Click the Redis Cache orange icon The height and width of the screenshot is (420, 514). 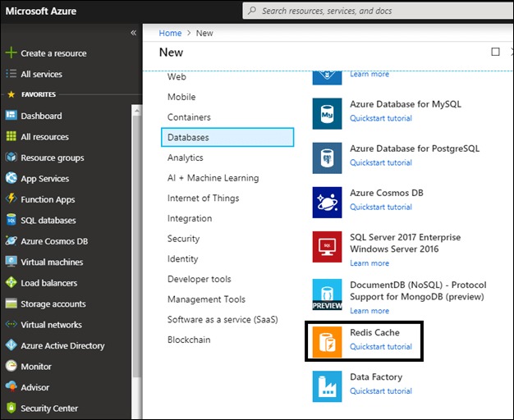click(327, 342)
